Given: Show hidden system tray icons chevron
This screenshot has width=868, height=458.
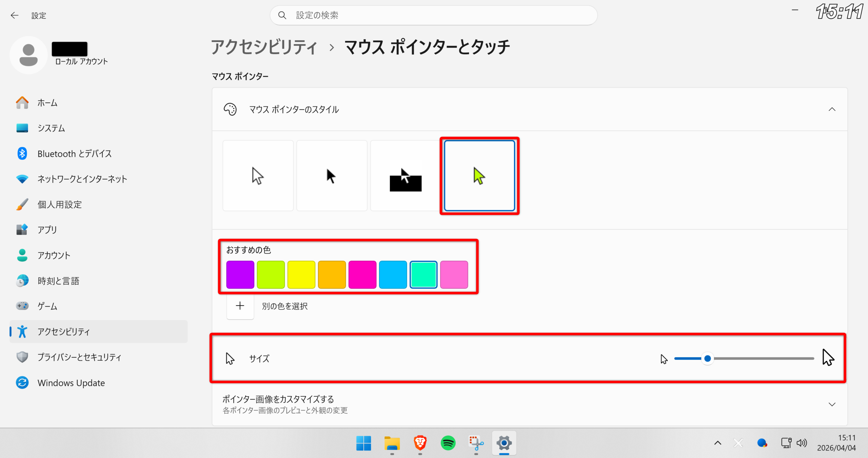Looking at the screenshot, I should coord(717,443).
